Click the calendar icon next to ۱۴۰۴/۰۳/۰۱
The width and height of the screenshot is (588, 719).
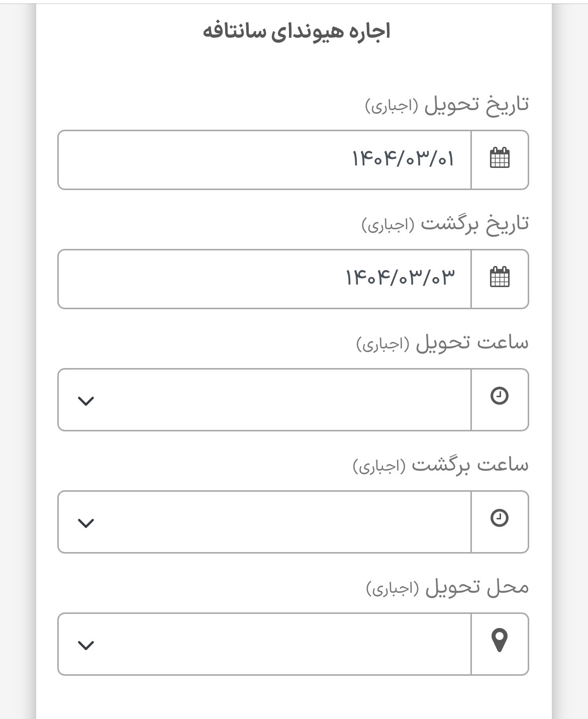click(x=500, y=159)
